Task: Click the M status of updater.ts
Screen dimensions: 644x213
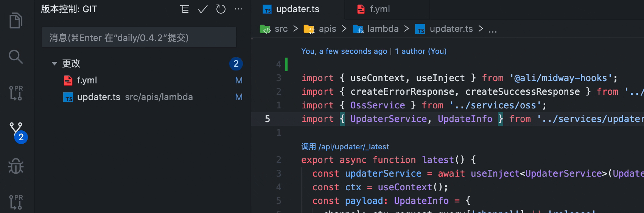Action: pos(239,97)
